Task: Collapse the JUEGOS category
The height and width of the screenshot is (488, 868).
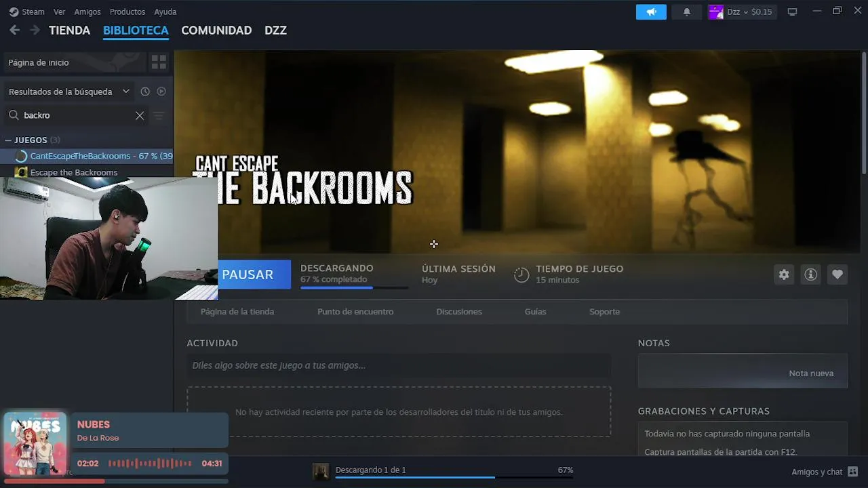Action: [8, 140]
